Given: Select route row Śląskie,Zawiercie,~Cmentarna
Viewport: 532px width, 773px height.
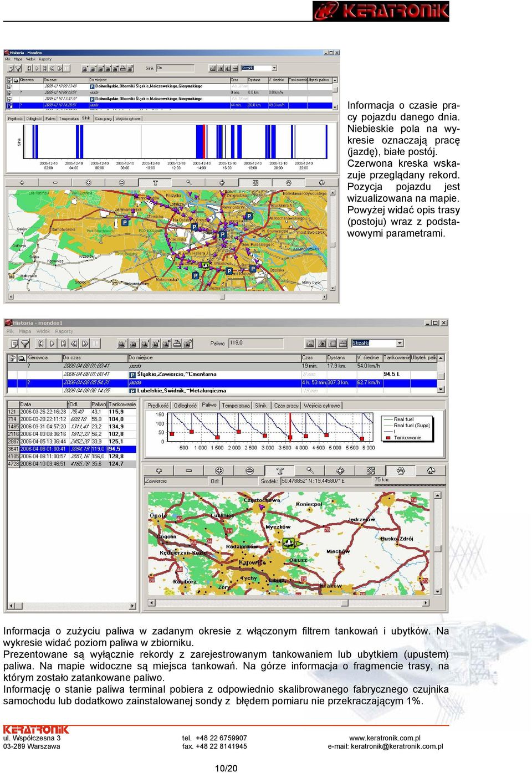Looking at the screenshot, I should [x=222, y=374].
